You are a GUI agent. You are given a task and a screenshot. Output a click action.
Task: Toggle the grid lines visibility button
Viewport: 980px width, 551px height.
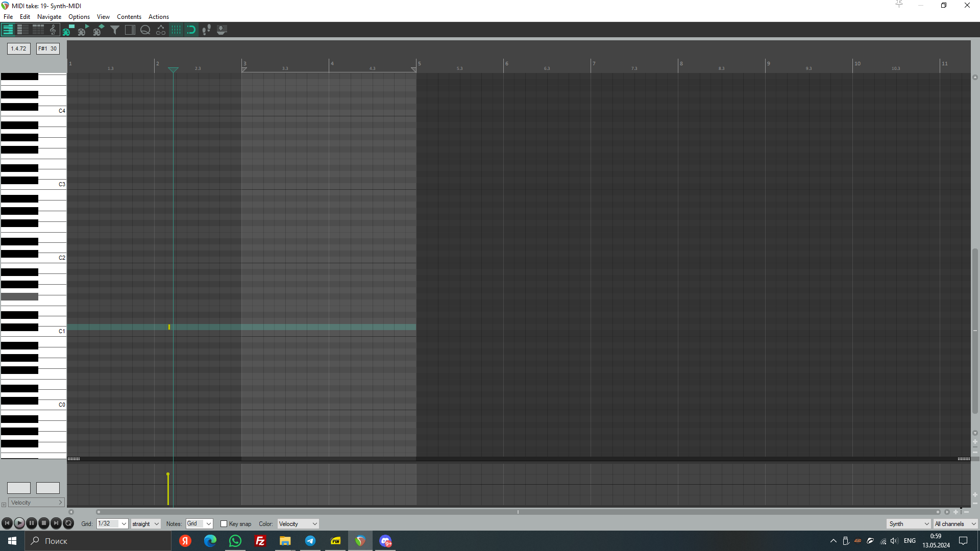tap(176, 30)
